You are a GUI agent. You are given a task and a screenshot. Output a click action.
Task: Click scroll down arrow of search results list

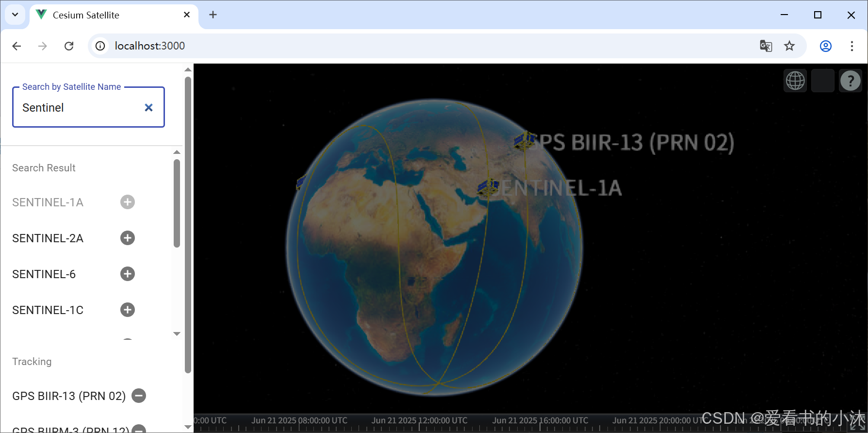177,333
